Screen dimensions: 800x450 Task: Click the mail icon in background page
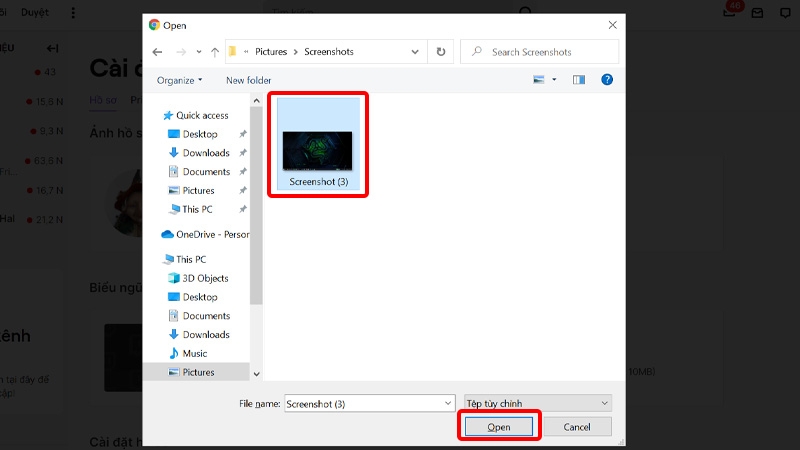(757, 13)
